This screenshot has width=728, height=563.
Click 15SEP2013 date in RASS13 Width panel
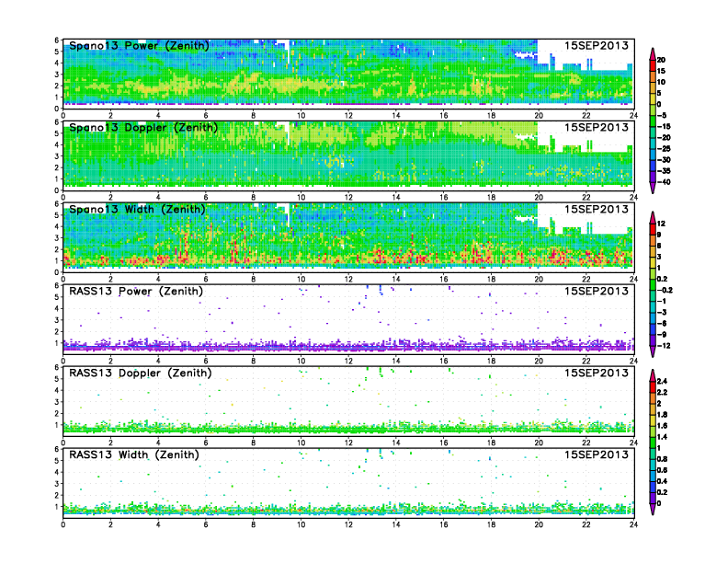597,454
